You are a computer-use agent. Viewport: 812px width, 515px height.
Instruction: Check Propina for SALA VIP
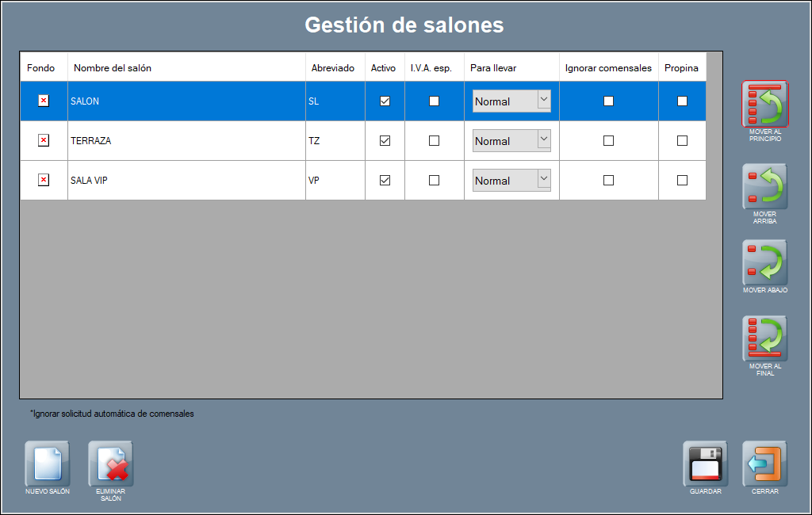pyautogui.click(x=682, y=180)
